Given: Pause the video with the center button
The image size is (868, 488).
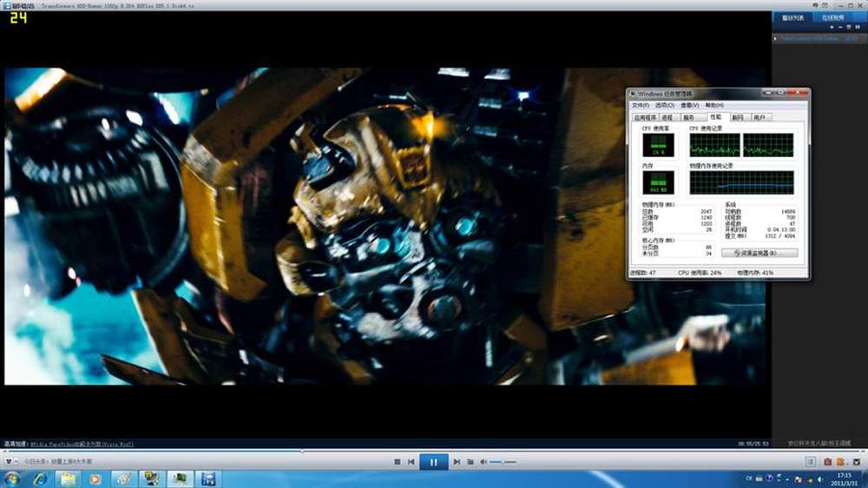Looking at the screenshot, I should tap(433, 462).
